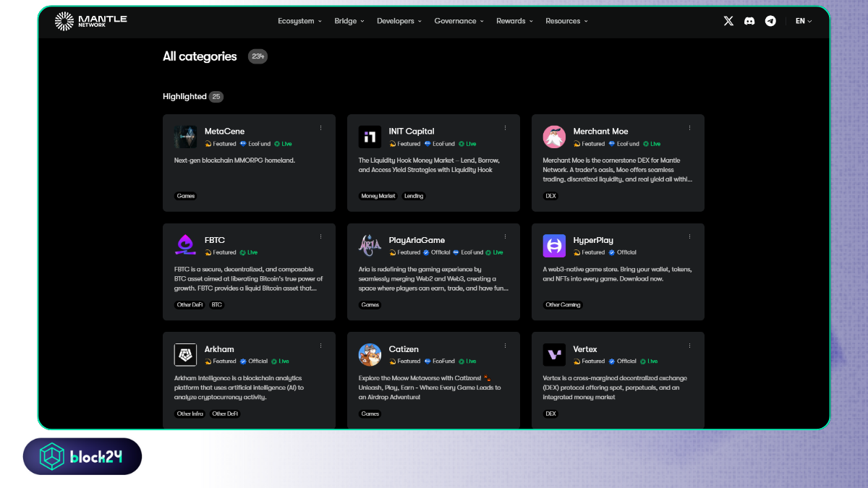Viewport: 868px width, 488px height.
Task: Expand the Governance menu
Action: pos(459,21)
